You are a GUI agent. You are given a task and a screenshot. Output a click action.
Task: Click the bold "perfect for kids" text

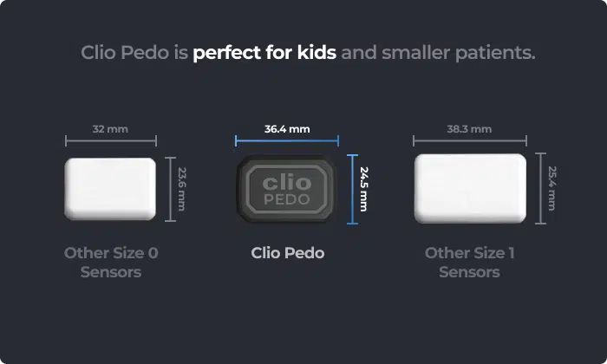pos(264,52)
